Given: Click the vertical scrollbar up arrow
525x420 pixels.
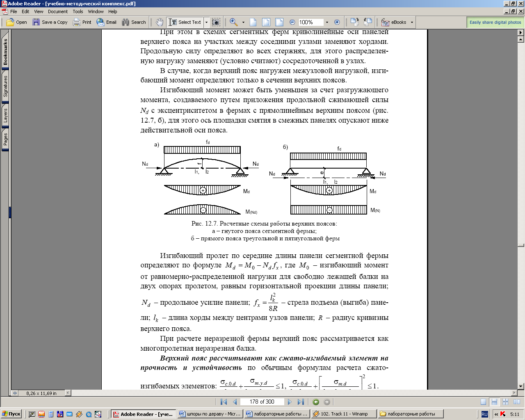Looking at the screenshot, I should click(x=521, y=40).
